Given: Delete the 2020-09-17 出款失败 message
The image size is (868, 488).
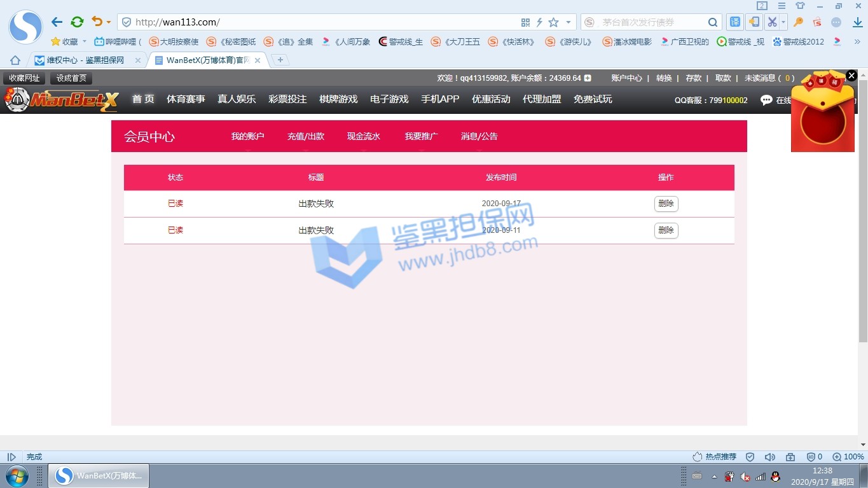Looking at the screenshot, I should pos(666,204).
